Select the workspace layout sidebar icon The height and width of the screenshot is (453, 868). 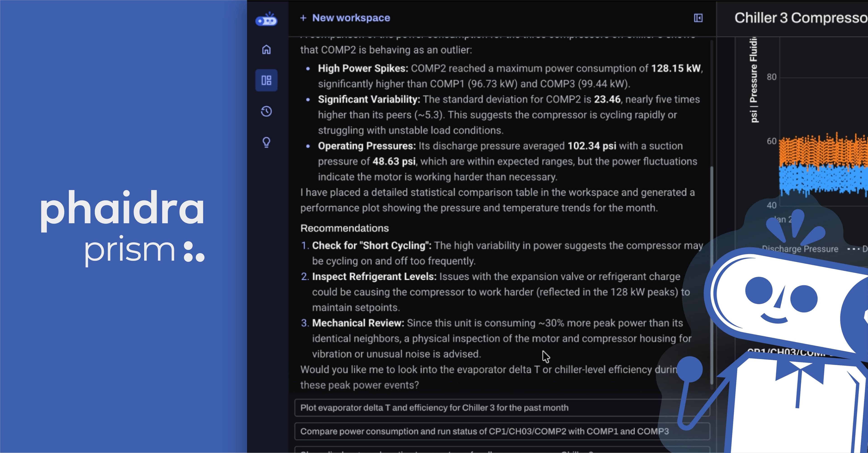click(x=266, y=80)
